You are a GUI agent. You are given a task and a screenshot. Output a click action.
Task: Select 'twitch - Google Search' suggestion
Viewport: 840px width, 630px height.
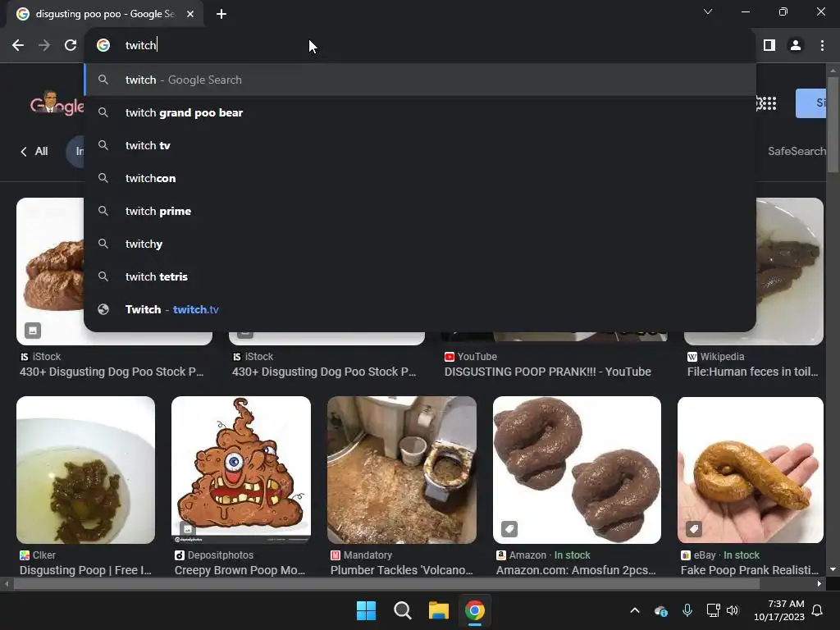420,80
